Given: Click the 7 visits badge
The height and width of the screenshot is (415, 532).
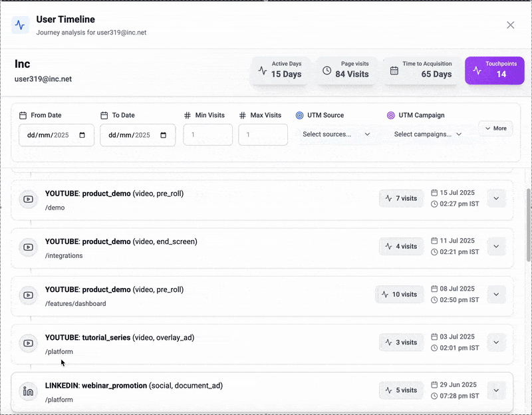Looking at the screenshot, I should click(x=402, y=198).
